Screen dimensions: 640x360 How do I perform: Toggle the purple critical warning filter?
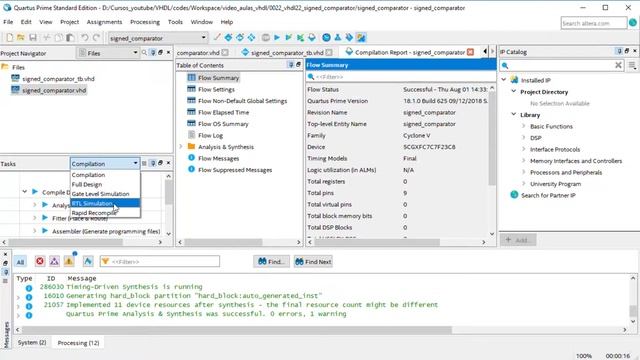54,261
